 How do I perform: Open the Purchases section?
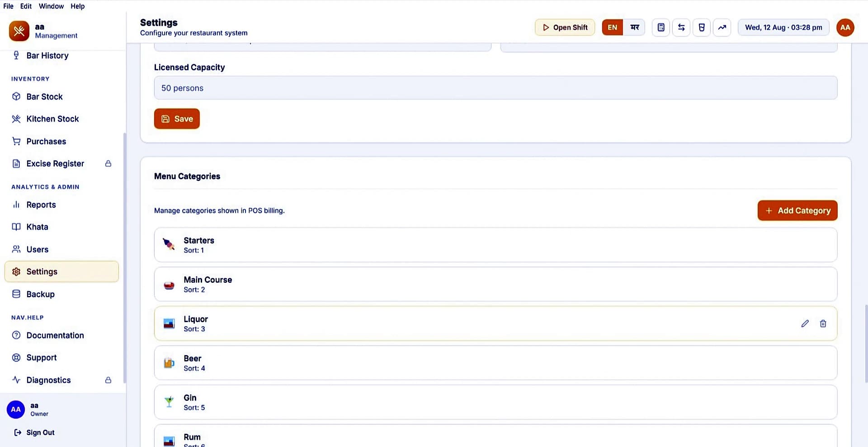[61, 141]
